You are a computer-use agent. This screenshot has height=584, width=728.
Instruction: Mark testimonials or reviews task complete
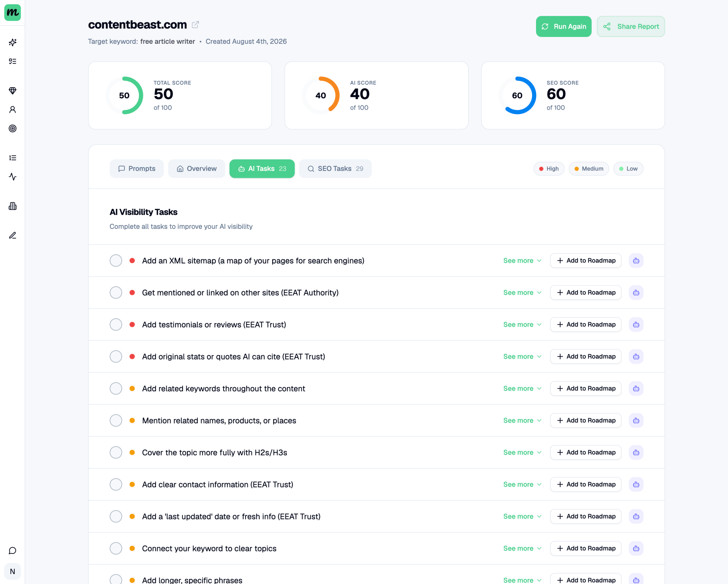[116, 325]
